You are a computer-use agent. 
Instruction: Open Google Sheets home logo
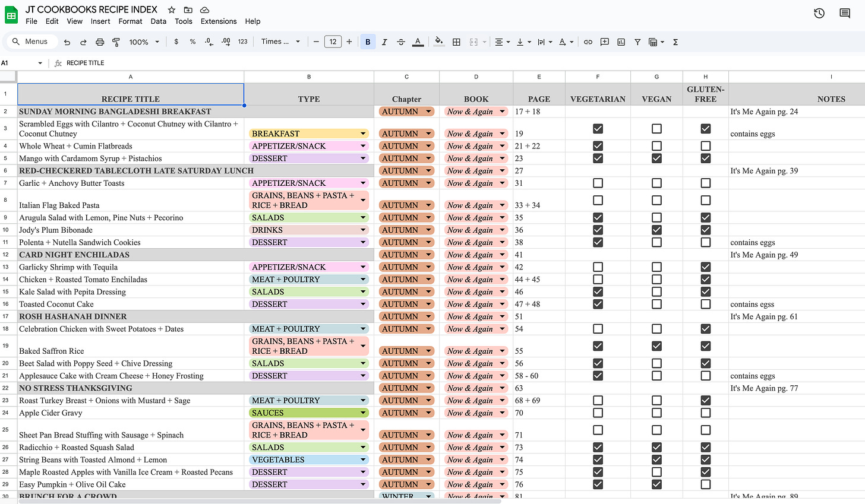[11, 15]
